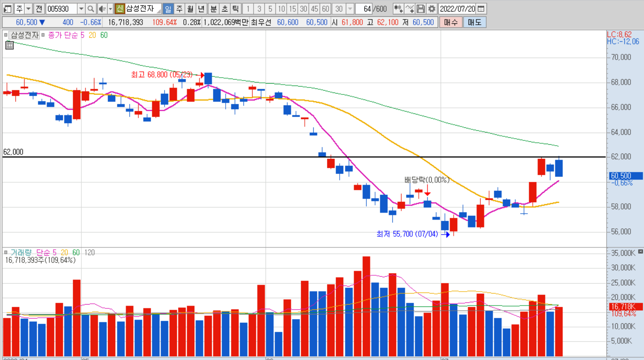
Task: Select yearly 년 chart period
Action: pyautogui.click(x=201, y=9)
